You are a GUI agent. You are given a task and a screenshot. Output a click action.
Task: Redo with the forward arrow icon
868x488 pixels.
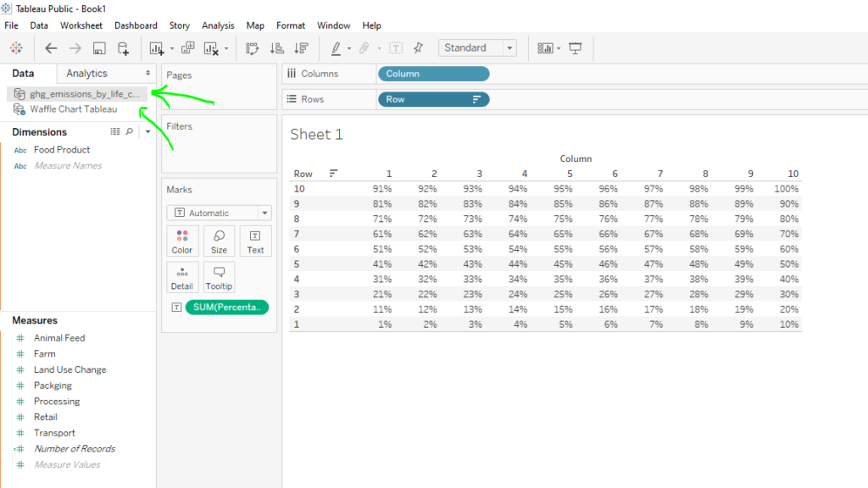point(75,48)
